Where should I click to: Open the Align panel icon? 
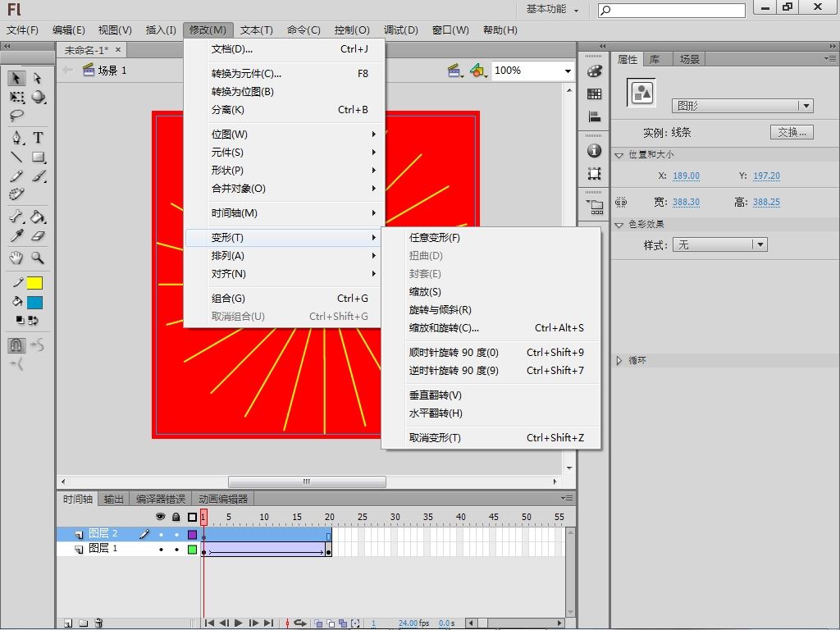pyautogui.click(x=594, y=116)
